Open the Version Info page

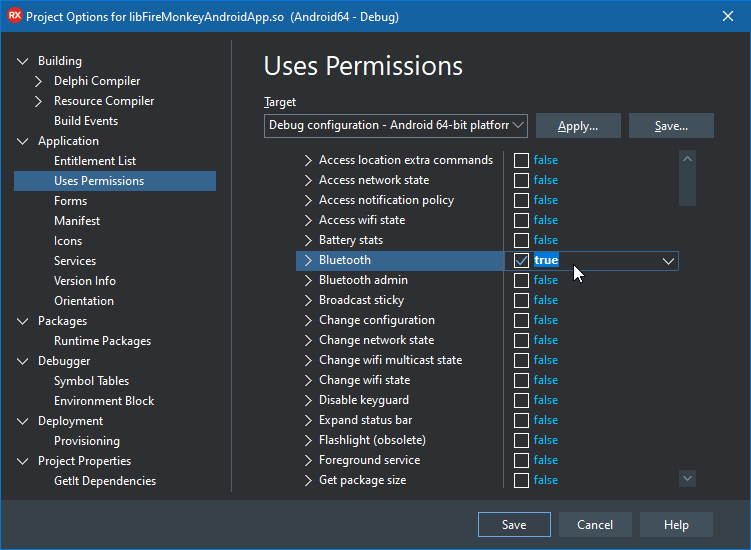click(85, 281)
